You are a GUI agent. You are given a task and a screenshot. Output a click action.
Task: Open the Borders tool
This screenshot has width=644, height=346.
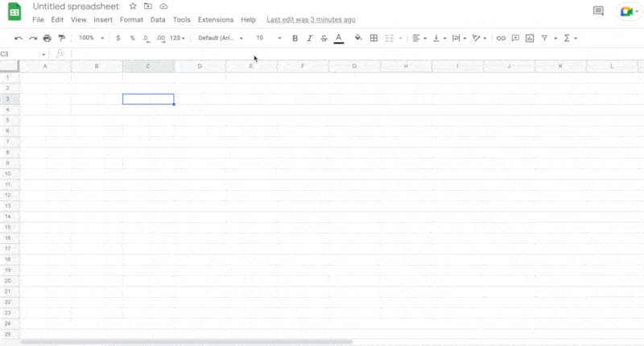[x=374, y=38]
